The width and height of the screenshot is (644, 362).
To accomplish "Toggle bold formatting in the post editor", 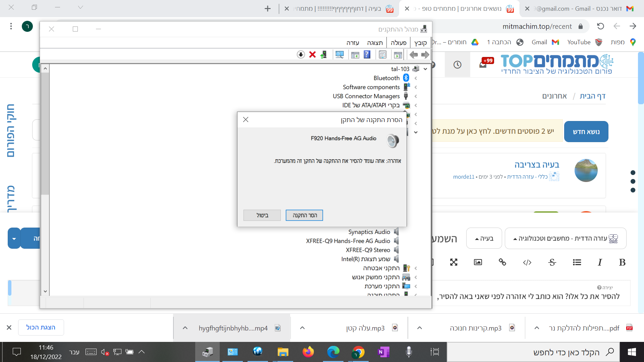I will [x=622, y=262].
